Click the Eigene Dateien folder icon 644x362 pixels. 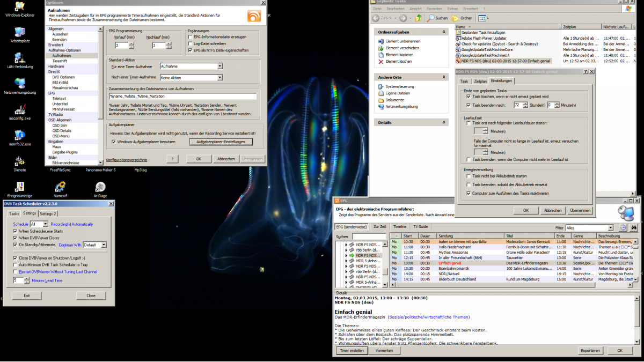pos(381,93)
